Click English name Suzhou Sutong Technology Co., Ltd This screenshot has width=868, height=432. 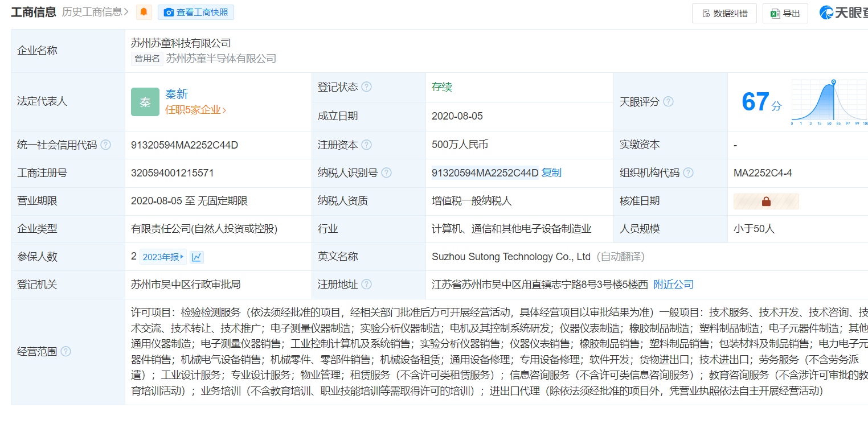pyautogui.click(x=511, y=257)
